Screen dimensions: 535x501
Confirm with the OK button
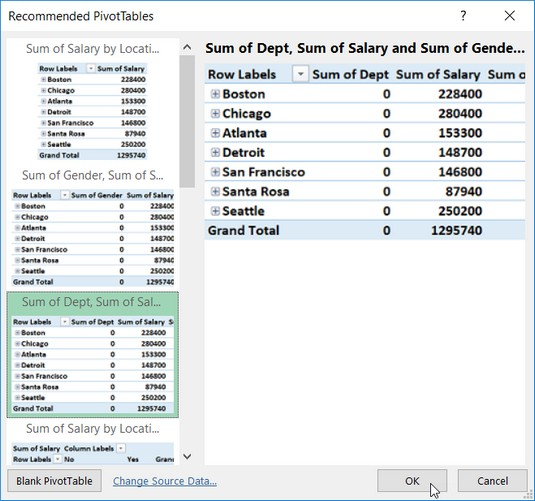[412, 481]
